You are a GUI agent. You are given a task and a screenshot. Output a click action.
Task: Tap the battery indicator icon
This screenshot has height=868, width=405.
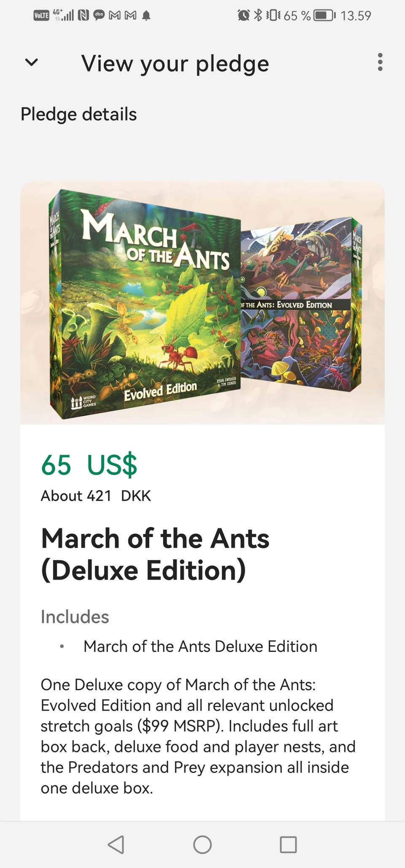click(324, 16)
